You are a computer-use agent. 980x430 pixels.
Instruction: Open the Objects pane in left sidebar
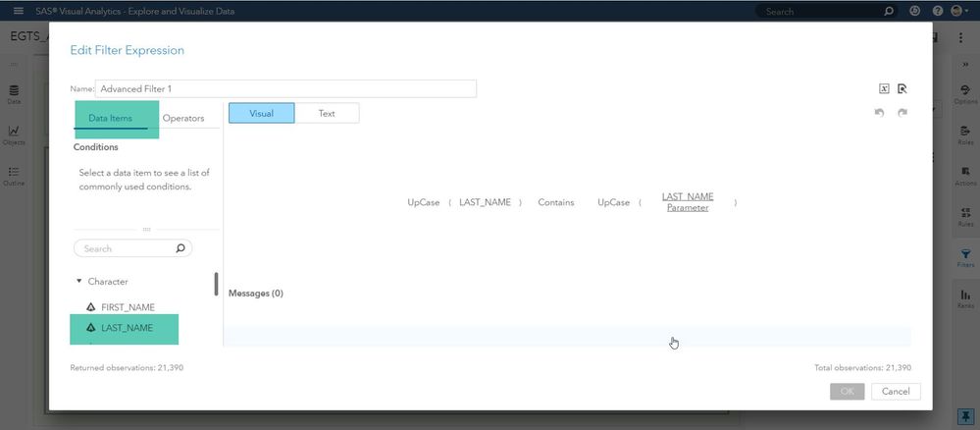coord(14,135)
